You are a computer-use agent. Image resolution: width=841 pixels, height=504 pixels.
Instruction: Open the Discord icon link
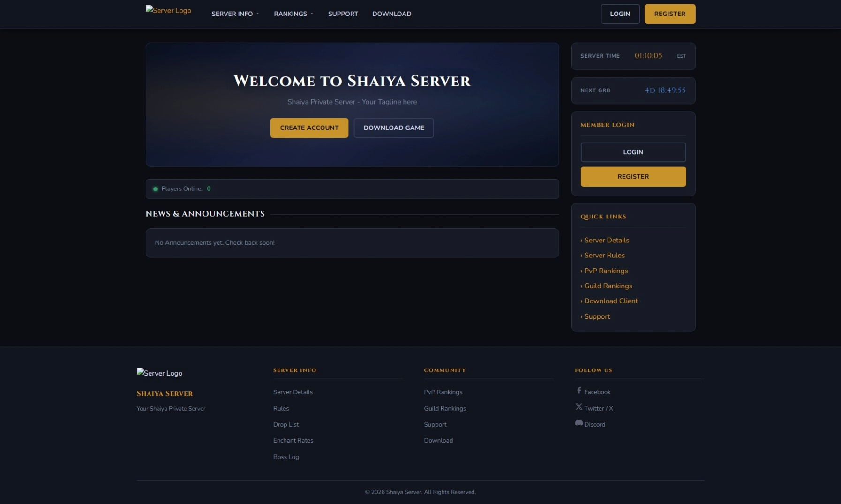point(579,423)
